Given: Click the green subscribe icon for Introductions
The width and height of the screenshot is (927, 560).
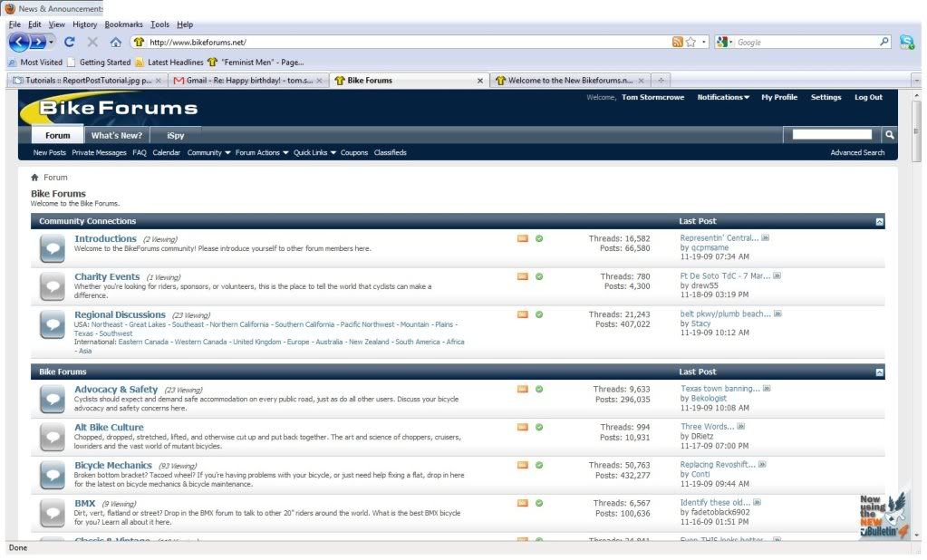Looking at the screenshot, I should (539, 238).
